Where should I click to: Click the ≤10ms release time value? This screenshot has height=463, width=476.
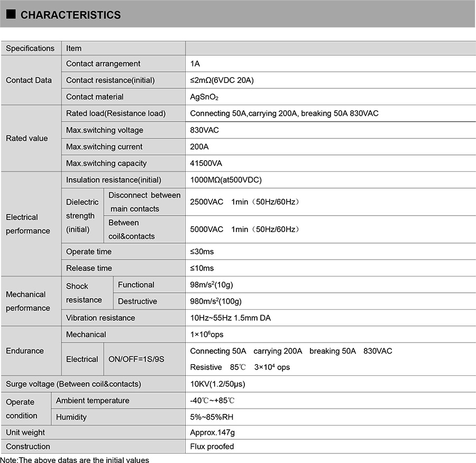[202, 268]
